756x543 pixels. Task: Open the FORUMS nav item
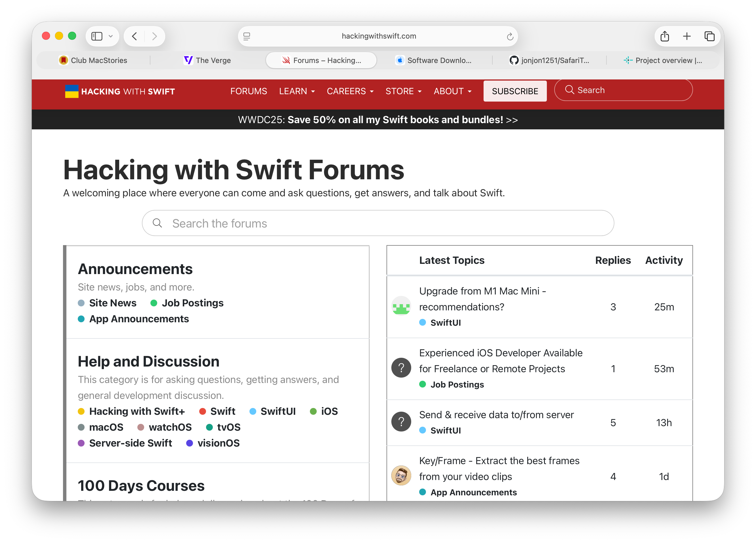point(249,91)
